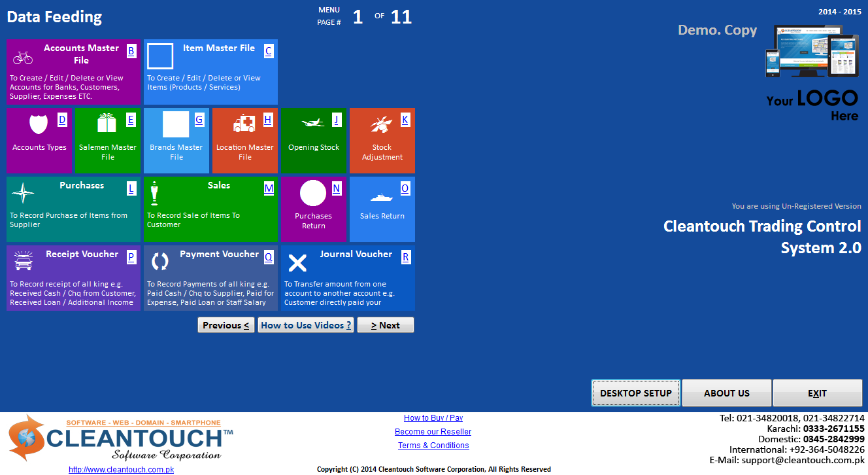Image resolution: width=868 pixels, height=475 pixels.
Task: Click the bicycle icon on Accounts Master File
Action: pyautogui.click(x=23, y=58)
